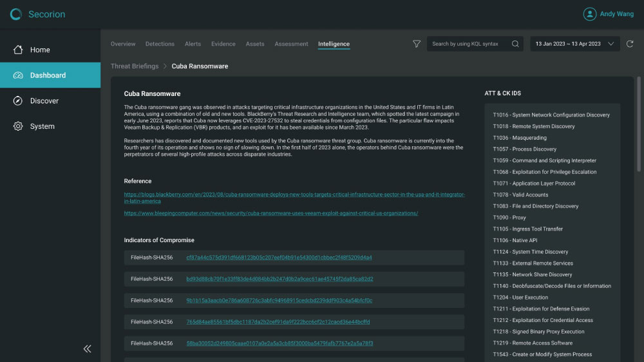Open hash link starting with 58ba3005
644x362 pixels.
point(279,343)
